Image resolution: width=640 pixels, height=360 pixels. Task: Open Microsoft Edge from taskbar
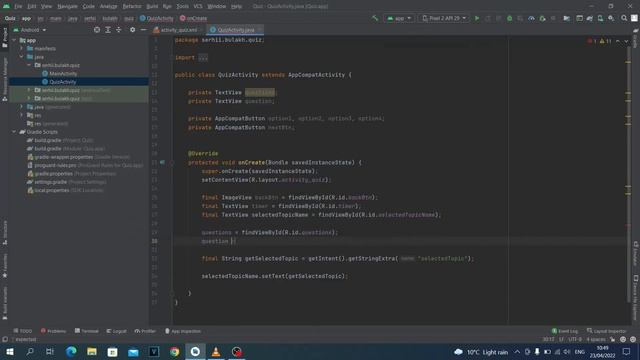tap(71, 352)
